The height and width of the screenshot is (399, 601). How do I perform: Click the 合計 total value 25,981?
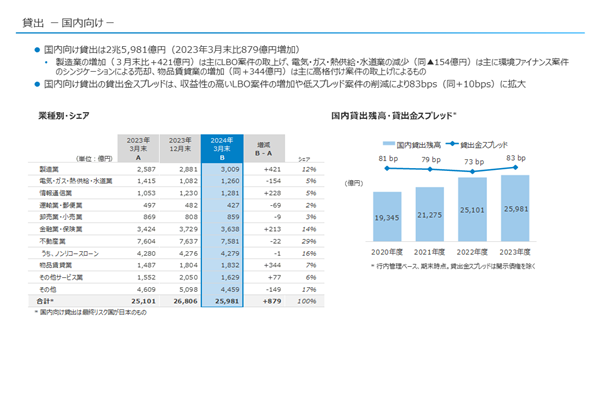(x=227, y=301)
